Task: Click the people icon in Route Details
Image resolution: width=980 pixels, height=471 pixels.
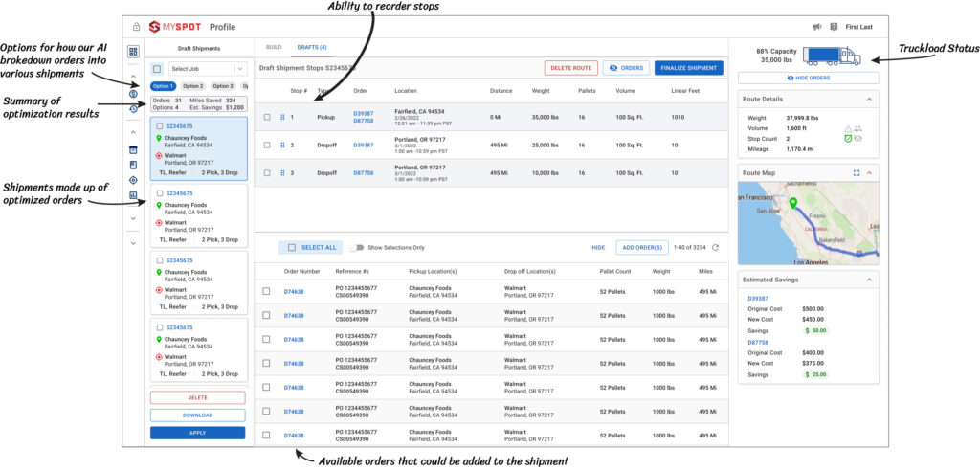Action: point(858,127)
